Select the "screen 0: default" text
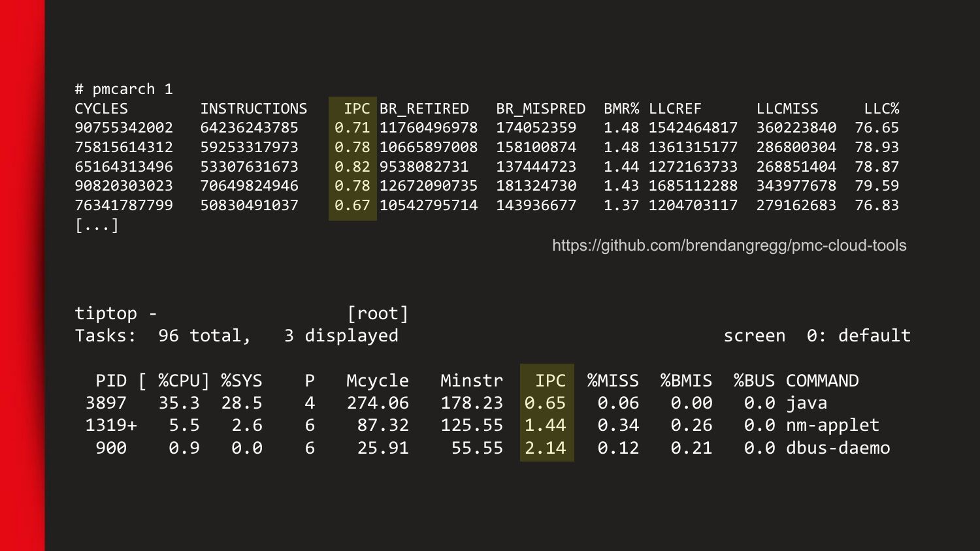The image size is (980, 551). pos(817,336)
